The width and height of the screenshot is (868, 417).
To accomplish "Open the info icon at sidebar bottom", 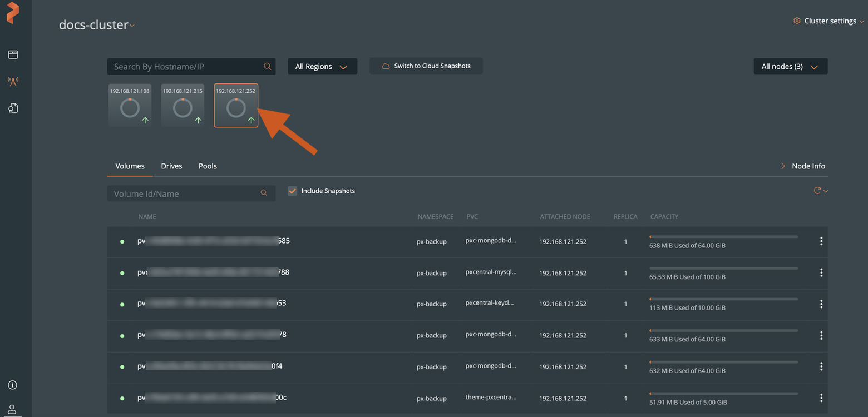I will (x=12, y=385).
